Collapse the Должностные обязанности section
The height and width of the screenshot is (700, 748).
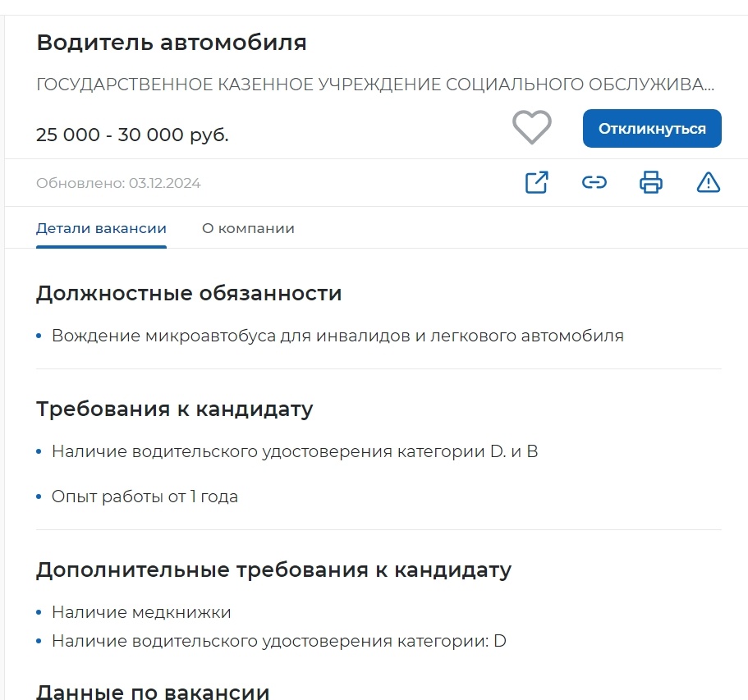point(188,293)
